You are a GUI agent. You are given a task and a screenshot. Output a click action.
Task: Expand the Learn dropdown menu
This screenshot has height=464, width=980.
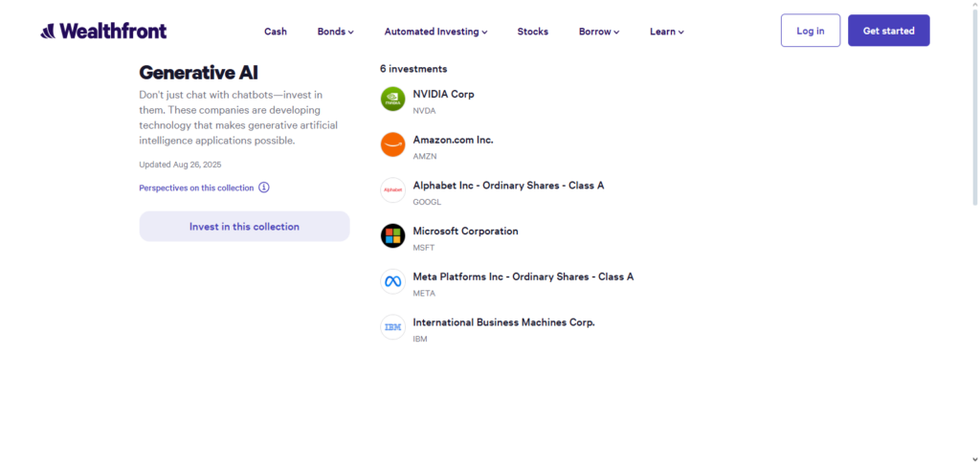(x=667, y=32)
